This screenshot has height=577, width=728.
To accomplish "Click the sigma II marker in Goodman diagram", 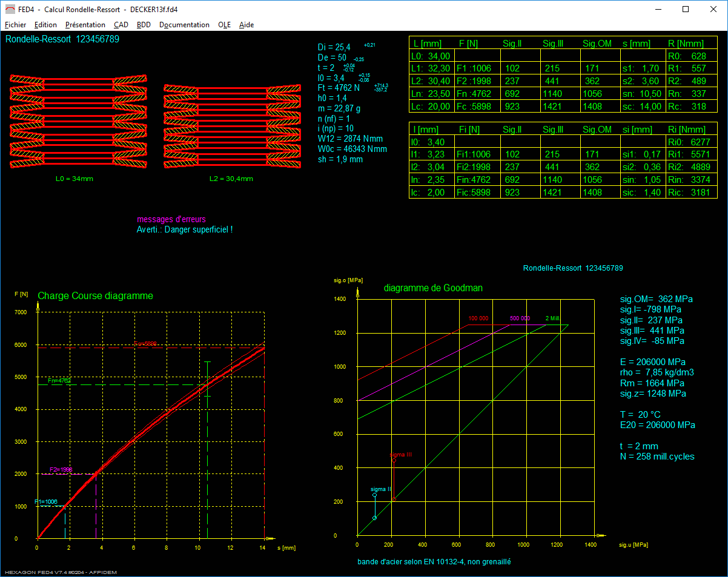I will point(374,495).
